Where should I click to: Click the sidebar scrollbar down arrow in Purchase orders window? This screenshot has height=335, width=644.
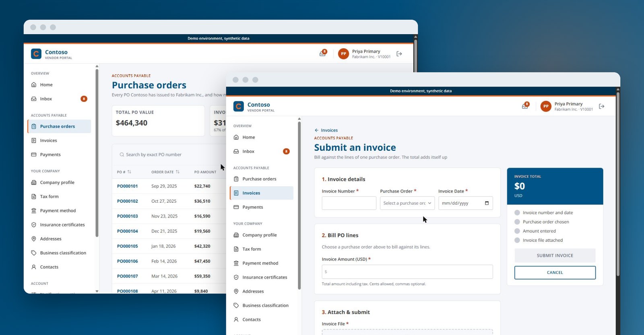point(97,291)
